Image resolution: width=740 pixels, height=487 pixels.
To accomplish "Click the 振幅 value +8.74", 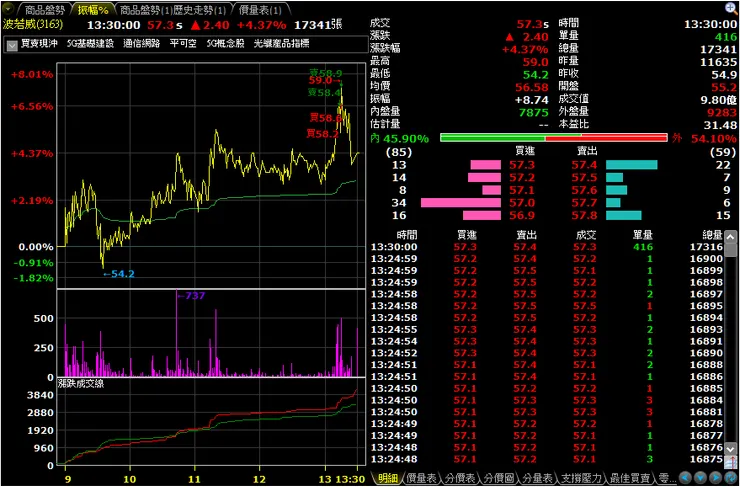I will 532,100.
